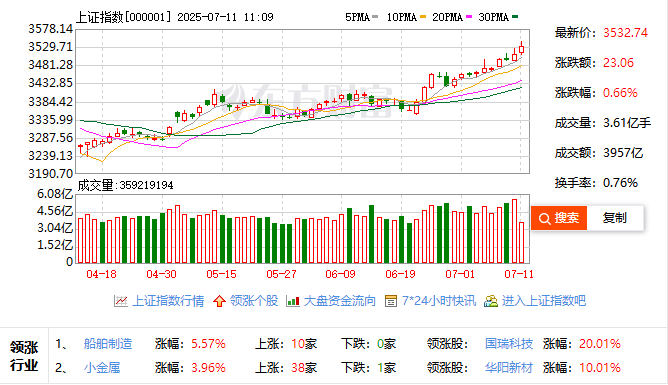Click the chart icon beside 上证指数行情
This screenshot has height=385, width=668.
pyautogui.click(x=121, y=301)
